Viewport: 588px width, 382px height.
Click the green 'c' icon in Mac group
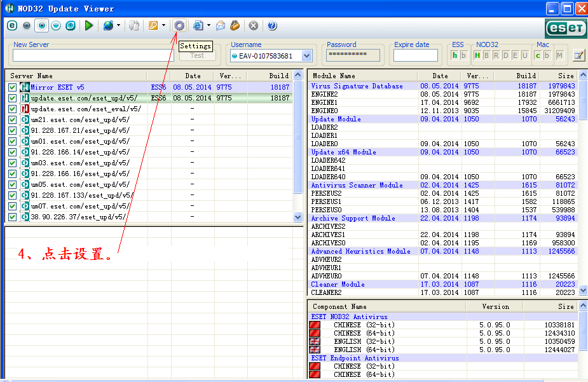tap(538, 55)
